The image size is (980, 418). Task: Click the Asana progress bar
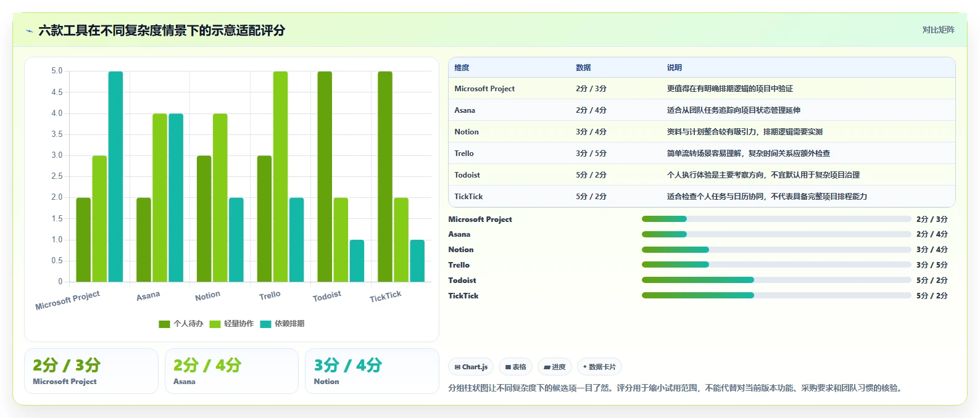776,234
